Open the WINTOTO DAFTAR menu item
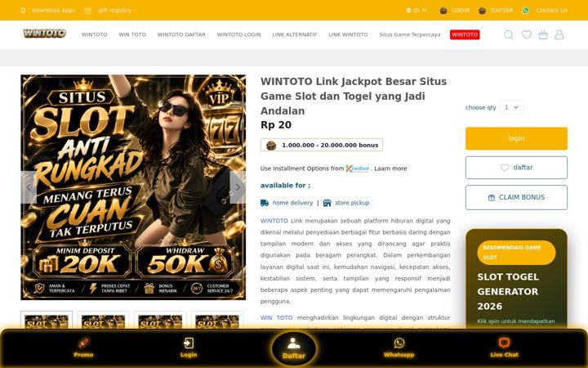588x368 pixels. [x=181, y=34]
